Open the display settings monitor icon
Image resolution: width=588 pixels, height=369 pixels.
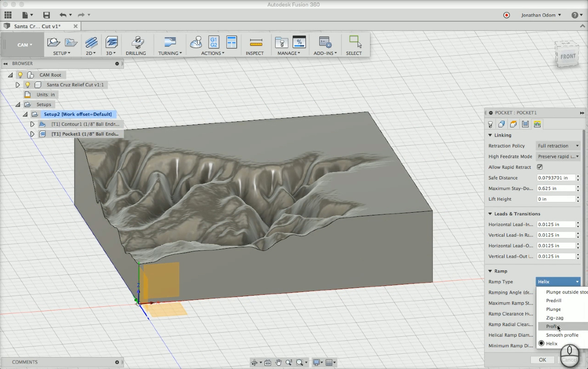(x=317, y=363)
